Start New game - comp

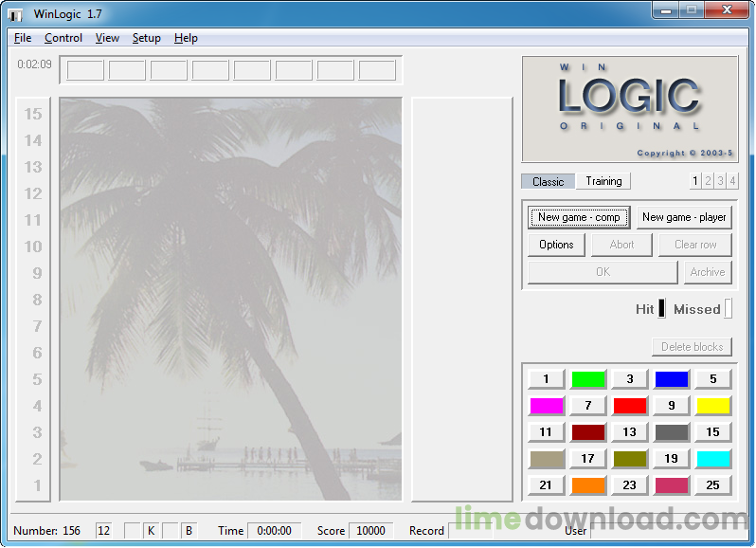click(x=579, y=217)
